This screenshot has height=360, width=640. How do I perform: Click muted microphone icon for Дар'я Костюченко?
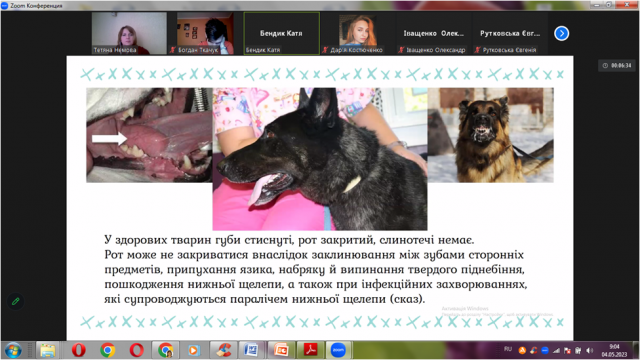[325, 50]
